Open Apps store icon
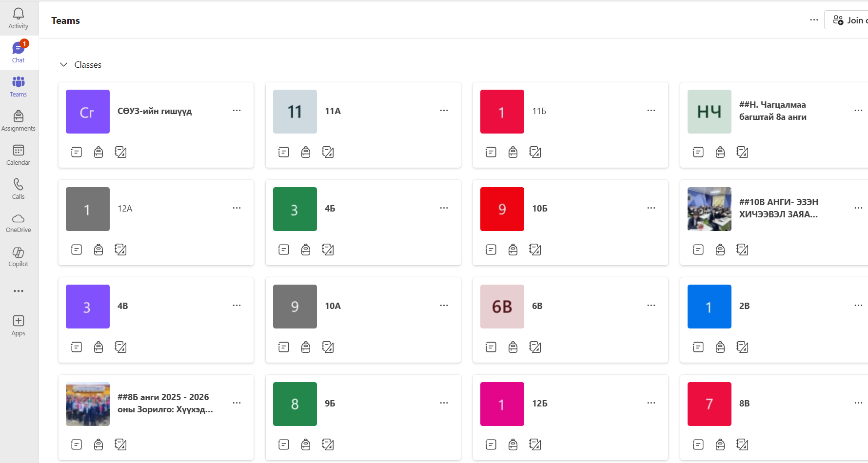Image resolution: width=868 pixels, height=463 pixels. 19,326
